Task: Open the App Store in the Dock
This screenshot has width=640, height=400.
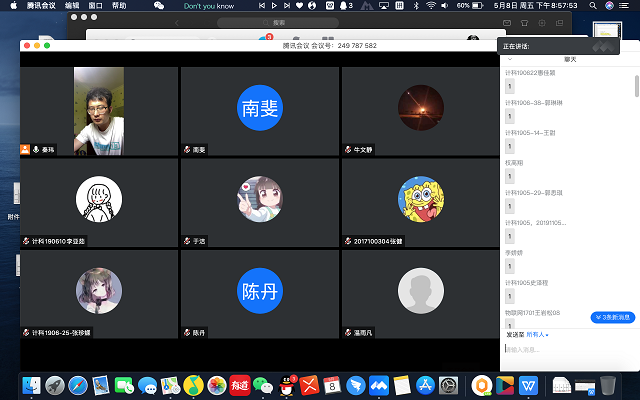Action: click(425, 384)
